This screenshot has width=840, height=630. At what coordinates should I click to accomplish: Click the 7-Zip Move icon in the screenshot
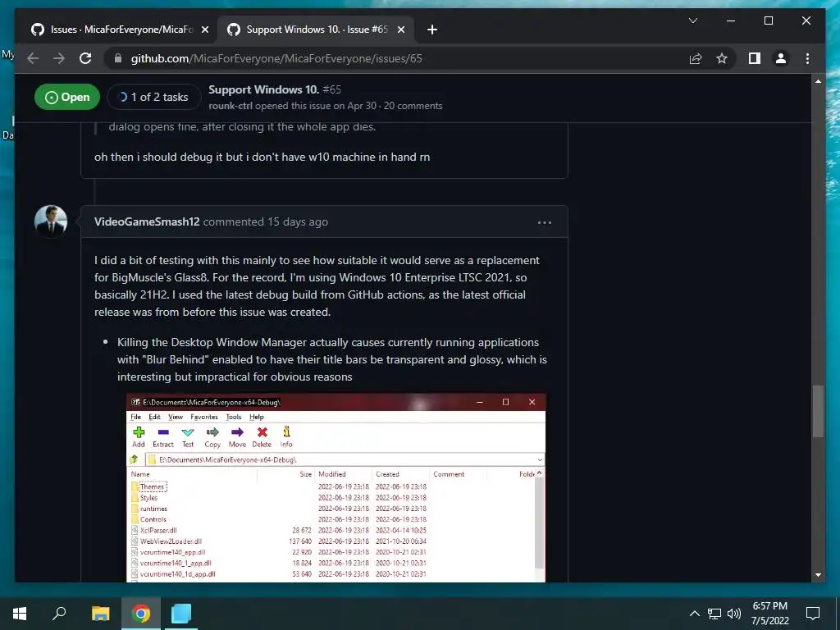click(x=237, y=437)
